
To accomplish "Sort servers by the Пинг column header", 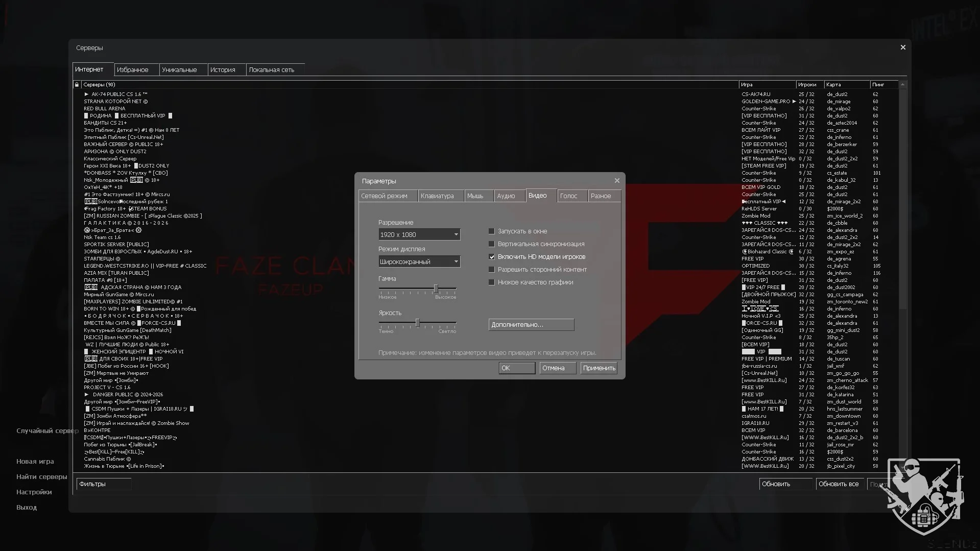I will 883,85.
